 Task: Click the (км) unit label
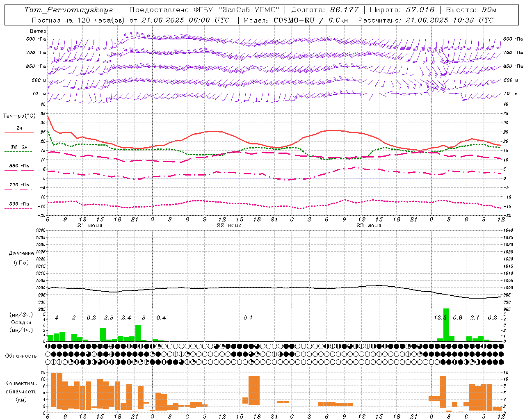[x=21, y=399]
